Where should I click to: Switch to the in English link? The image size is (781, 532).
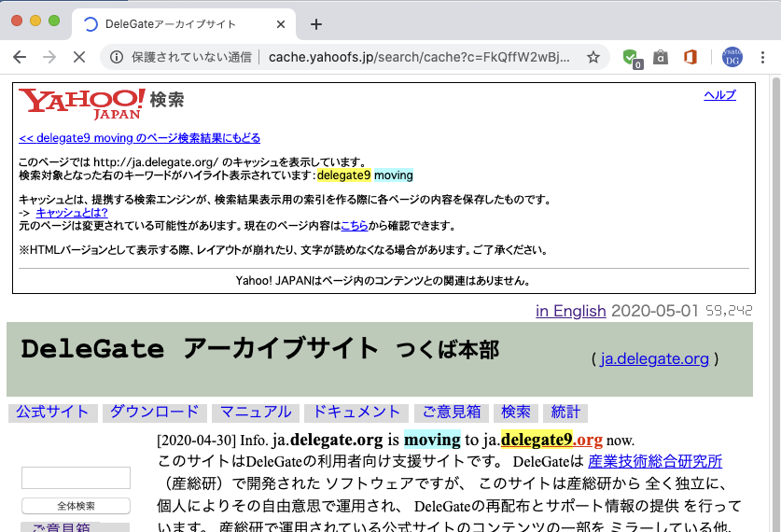[570, 311]
